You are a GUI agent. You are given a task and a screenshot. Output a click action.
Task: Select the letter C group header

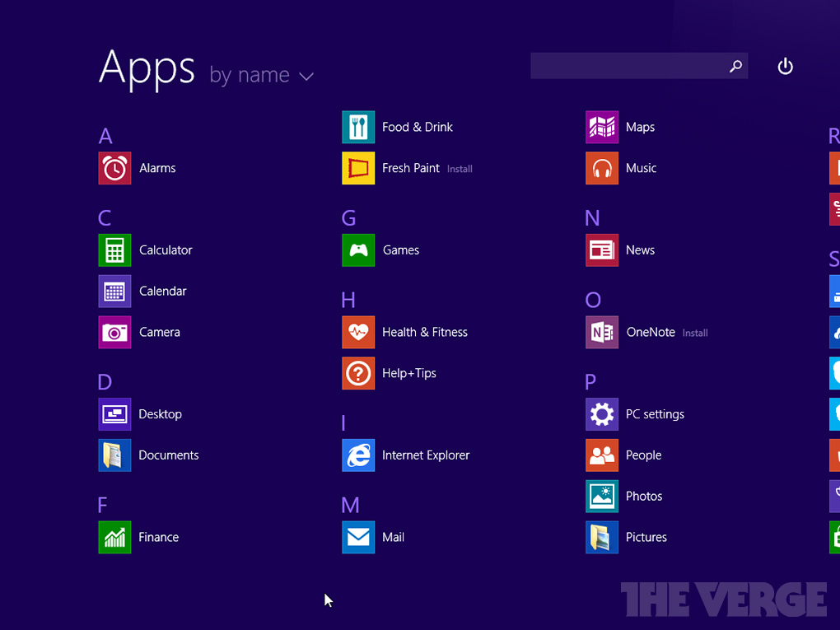105,218
